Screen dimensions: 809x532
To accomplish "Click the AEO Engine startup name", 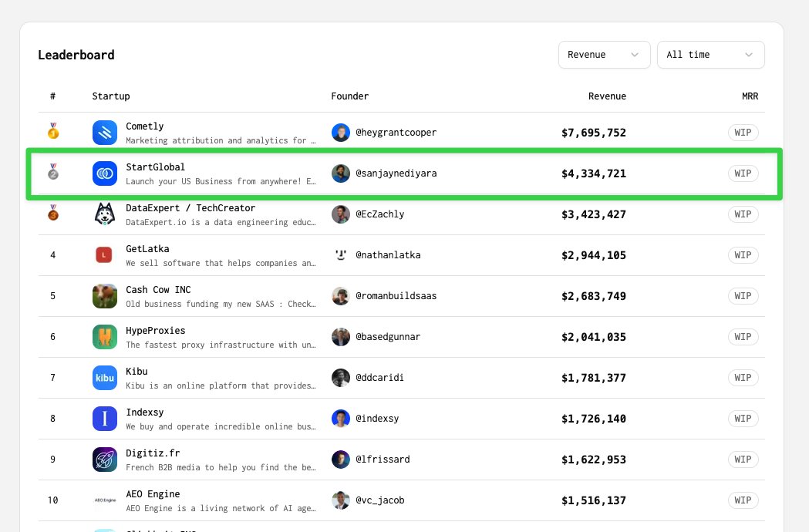I will 153,493.
